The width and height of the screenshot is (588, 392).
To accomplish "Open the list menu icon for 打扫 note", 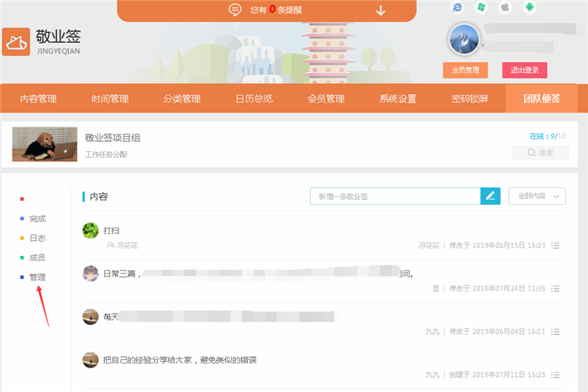I will 556,245.
